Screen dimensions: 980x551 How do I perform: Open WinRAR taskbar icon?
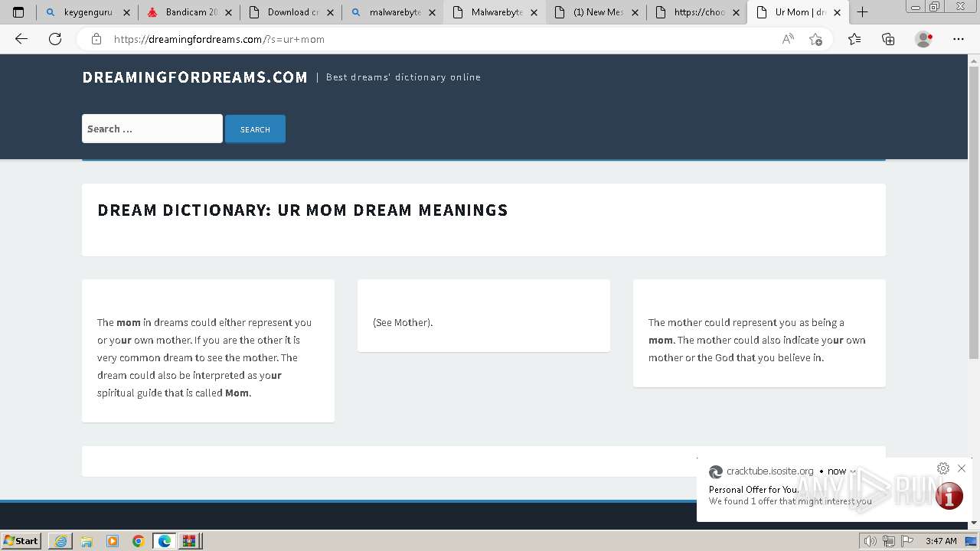click(189, 541)
